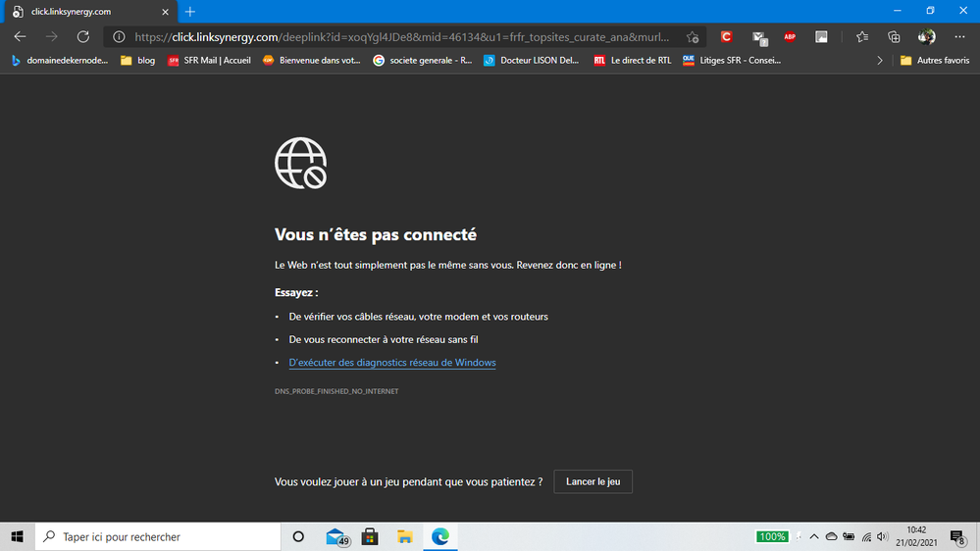
Task: Open the Favorites list in the toolbar
Action: (862, 37)
